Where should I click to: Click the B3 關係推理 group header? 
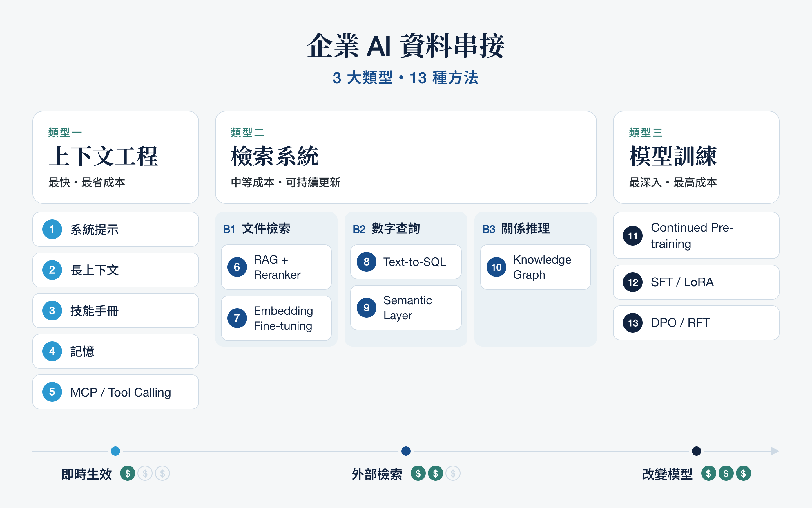(516, 228)
